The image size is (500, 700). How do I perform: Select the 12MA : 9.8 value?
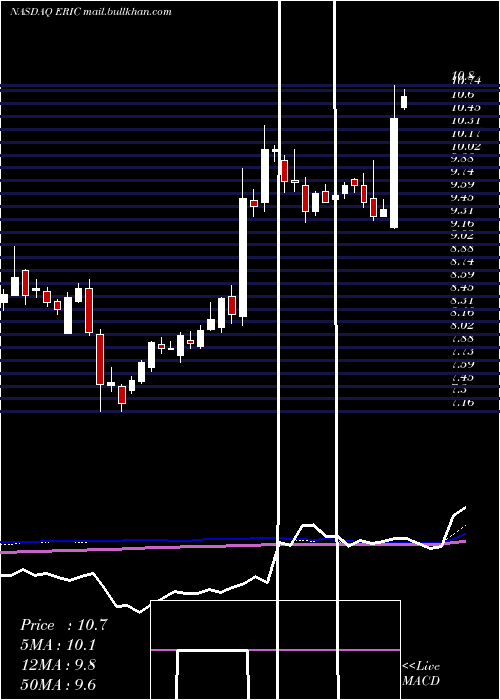coord(58,665)
